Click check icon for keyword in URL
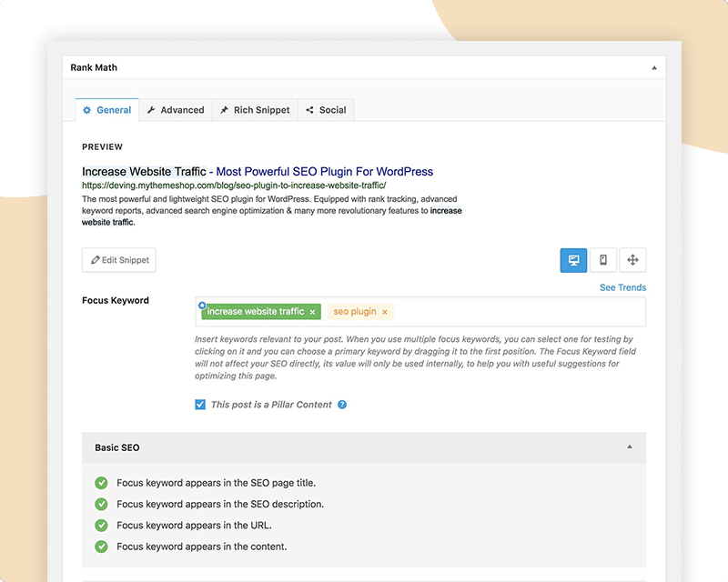This screenshot has width=728, height=582. (101, 526)
